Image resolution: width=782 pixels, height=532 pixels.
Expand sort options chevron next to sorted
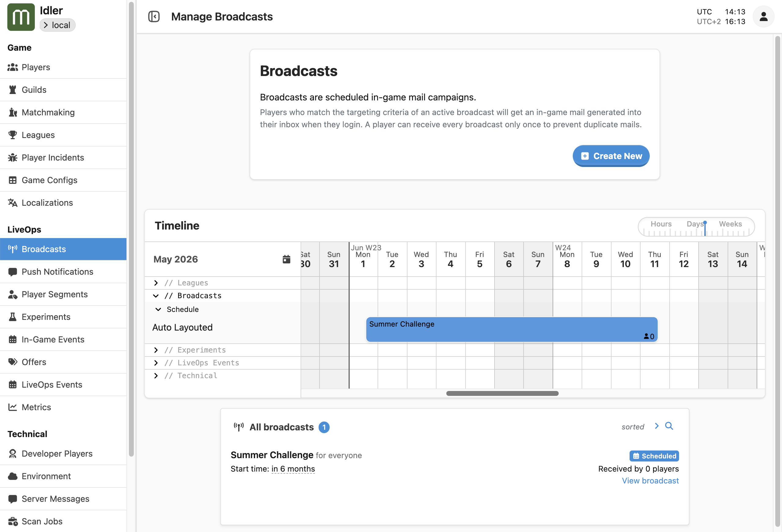pos(656,426)
